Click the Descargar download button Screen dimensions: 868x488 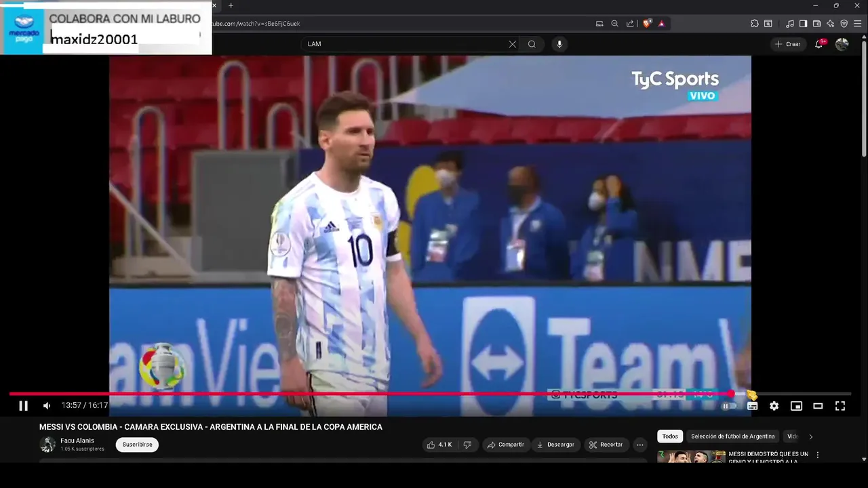pos(555,445)
